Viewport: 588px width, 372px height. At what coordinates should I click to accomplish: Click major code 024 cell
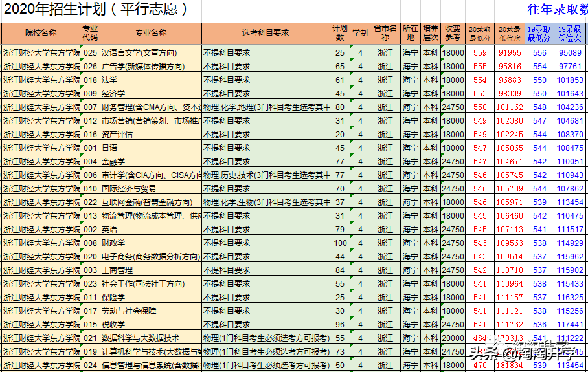(x=90, y=366)
